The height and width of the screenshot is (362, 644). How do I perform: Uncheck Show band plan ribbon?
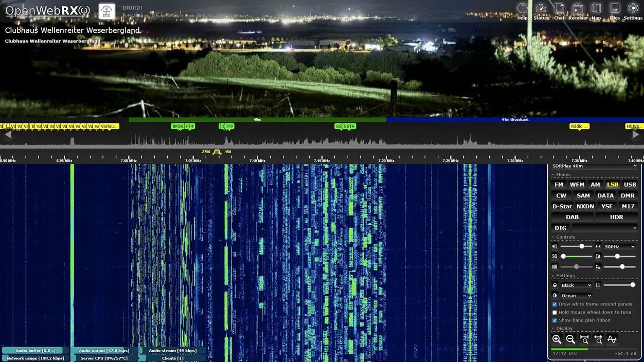click(x=554, y=320)
